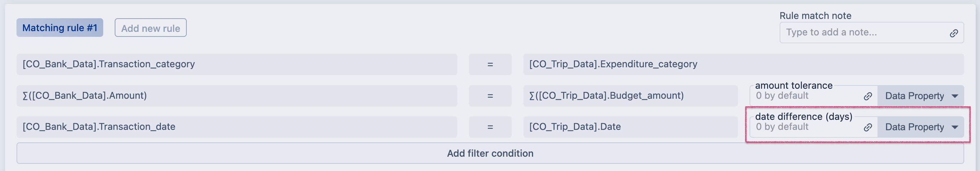
Task: Select the Expenditure_category trip data field
Action: click(x=743, y=64)
